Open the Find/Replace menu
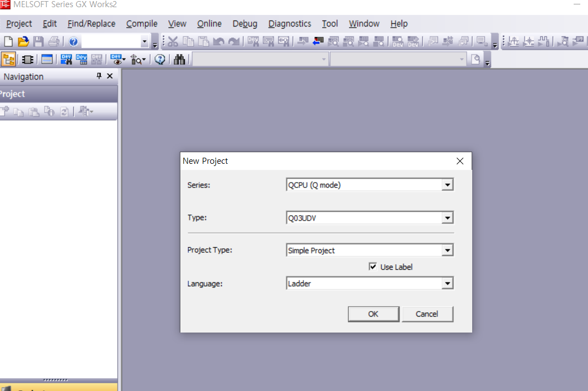The height and width of the screenshot is (391, 588). pos(92,24)
